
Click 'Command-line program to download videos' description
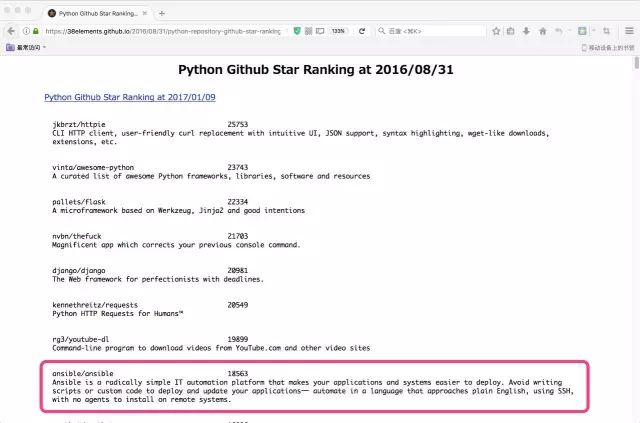coord(211,348)
